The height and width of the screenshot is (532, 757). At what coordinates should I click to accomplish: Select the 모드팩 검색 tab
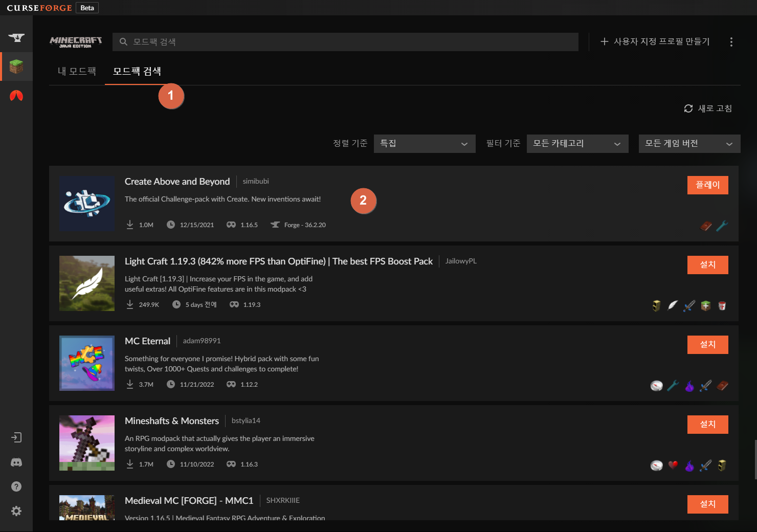click(137, 71)
